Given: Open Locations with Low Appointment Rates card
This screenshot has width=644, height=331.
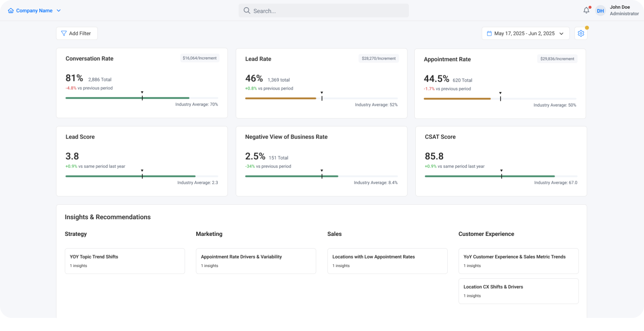Looking at the screenshot, I should (x=387, y=261).
